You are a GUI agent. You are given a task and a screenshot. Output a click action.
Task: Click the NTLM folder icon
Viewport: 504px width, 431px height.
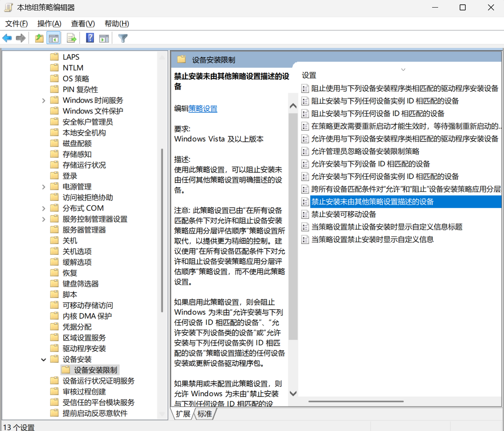(x=55, y=68)
